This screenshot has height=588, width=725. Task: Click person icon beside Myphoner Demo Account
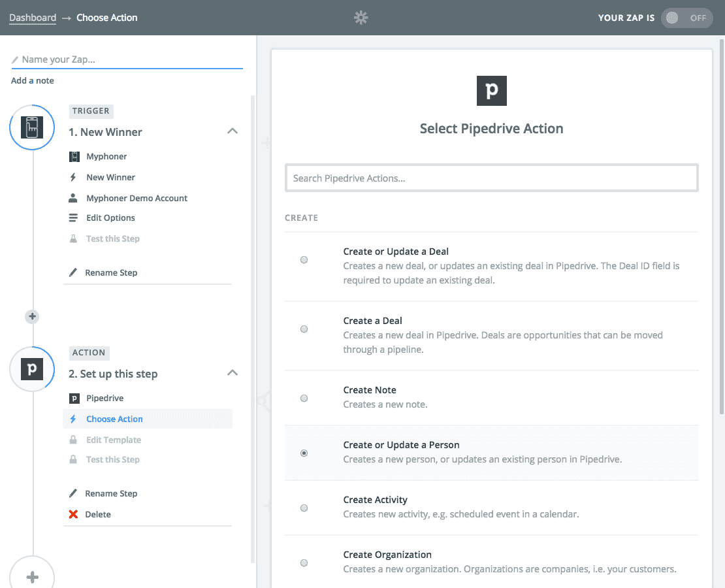click(73, 198)
